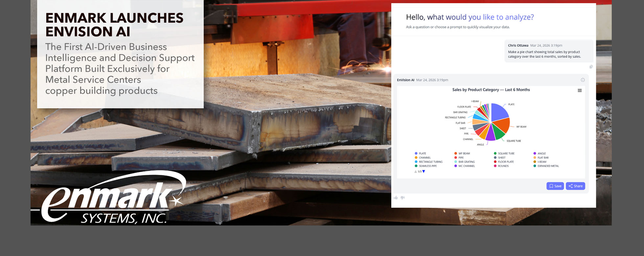Click the 'copper building products' line in the banner
The height and width of the screenshot is (256, 644).
coord(102,91)
